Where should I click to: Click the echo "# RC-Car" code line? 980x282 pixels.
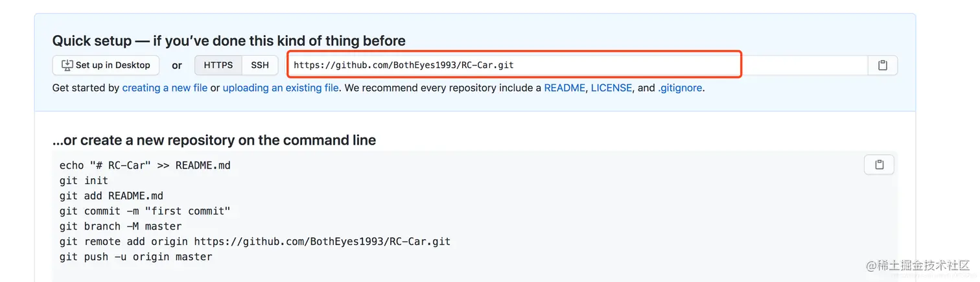145,165
